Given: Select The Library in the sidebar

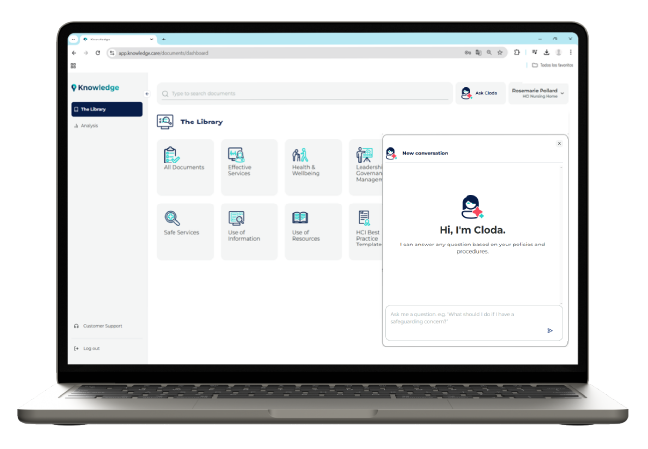Looking at the screenshot, I should tap(106, 109).
